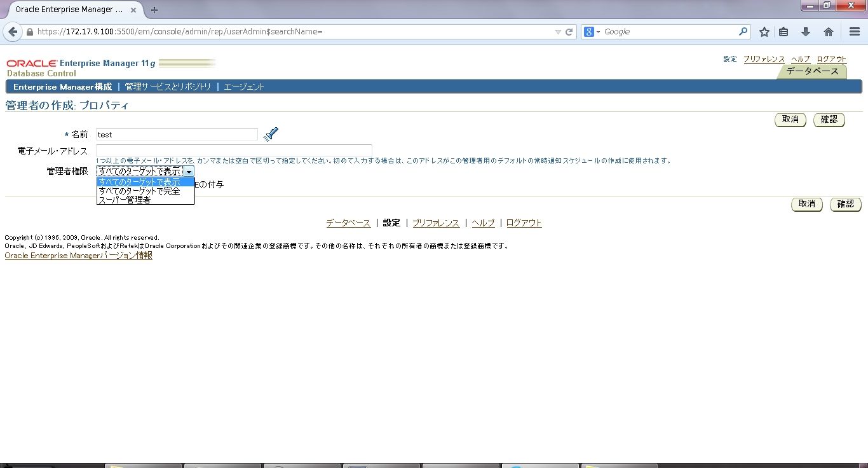The image size is (868, 468).
Task: Click the bookmark star in the address bar
Action: coord(763,31)
